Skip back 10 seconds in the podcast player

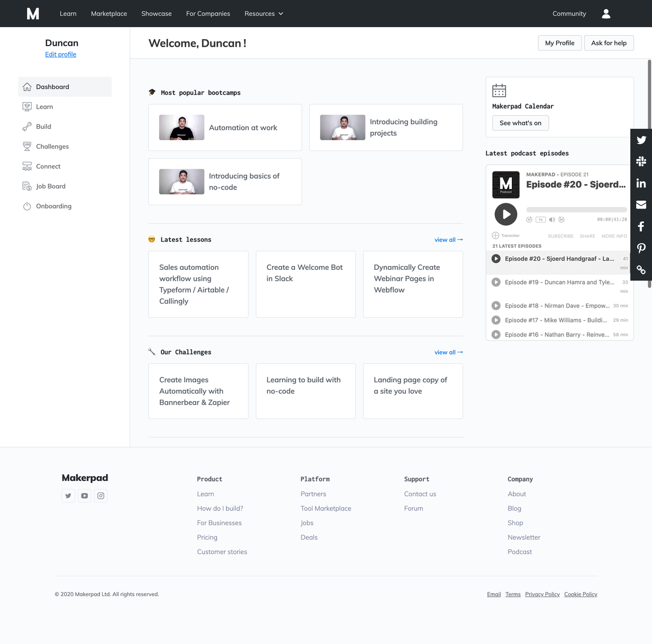pyautogui.click(x=529, y=219)
